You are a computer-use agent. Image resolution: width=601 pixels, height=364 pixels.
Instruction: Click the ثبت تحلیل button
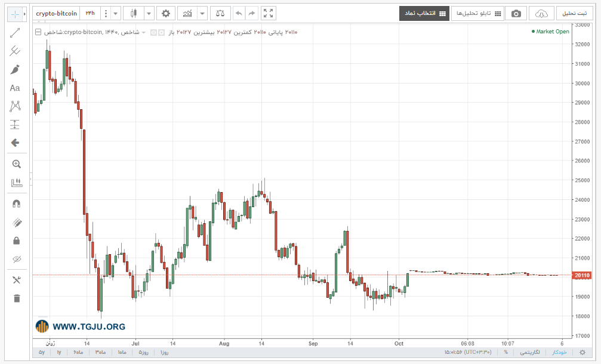coord(574,13)
